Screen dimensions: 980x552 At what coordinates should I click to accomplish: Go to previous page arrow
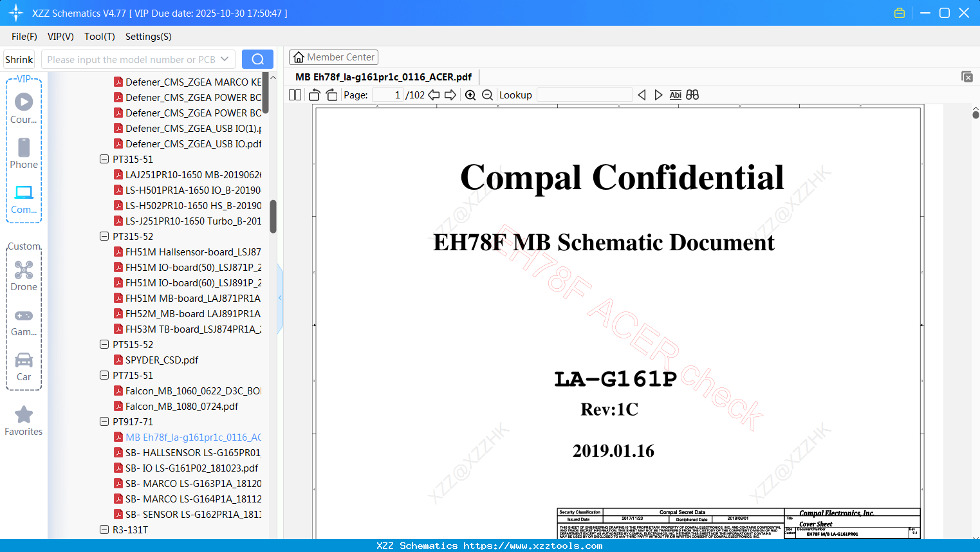pyautogui.click(x=434, y=95)
